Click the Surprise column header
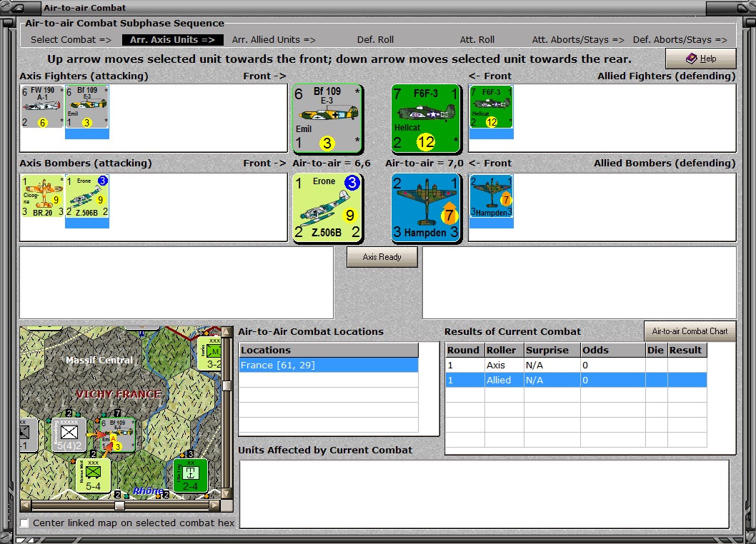 click(x=552, y=351)
